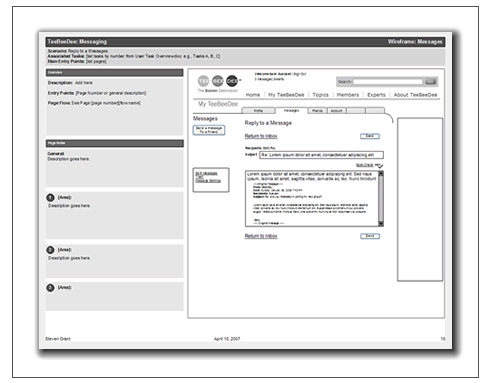Screen dimensions: 488x383
Task: Click the TeeBeeDee circles logo
Action: coord(218,81)
